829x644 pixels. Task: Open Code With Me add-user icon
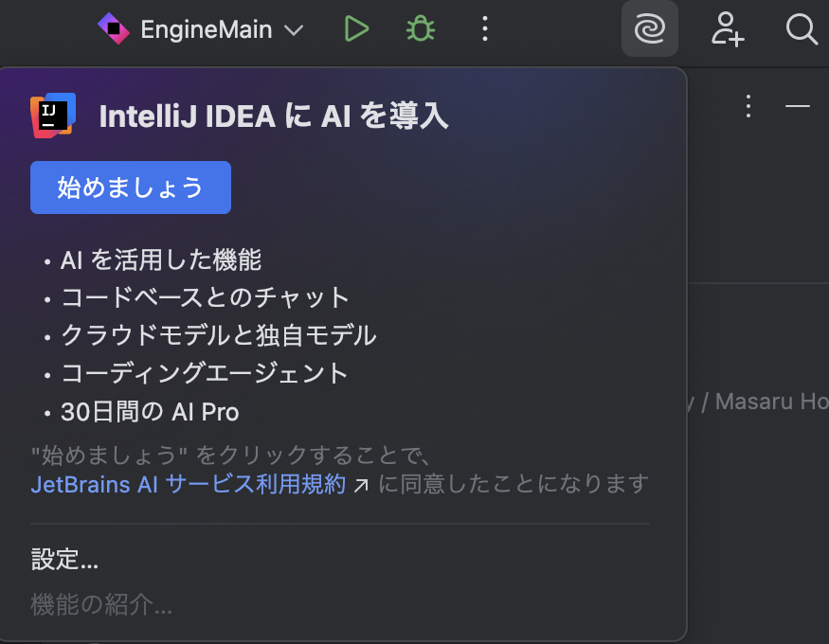(727, 29)
